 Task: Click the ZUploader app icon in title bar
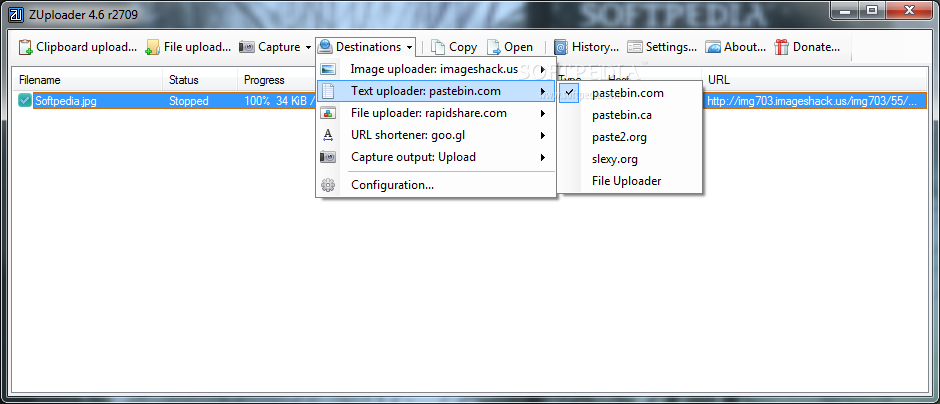[15, 14]
